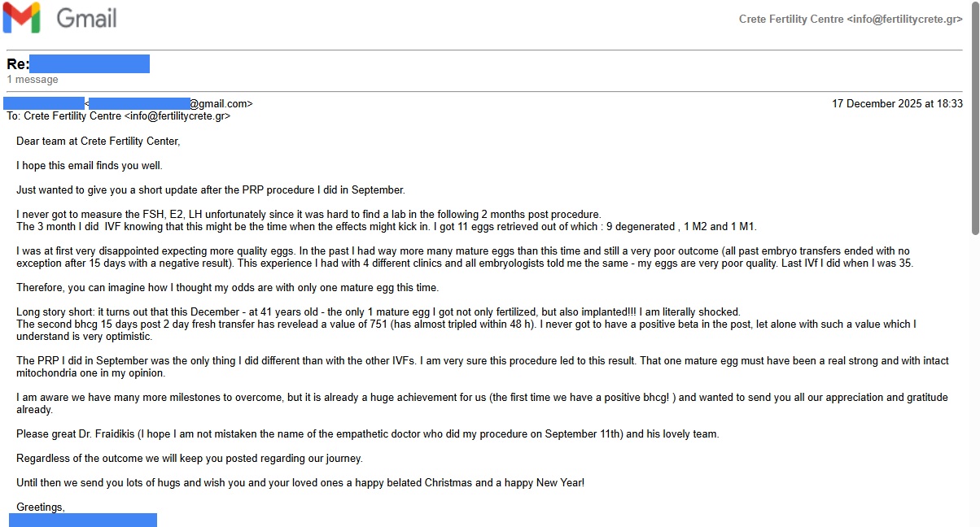This screenshot has width=980, height=527.
Task: Click the scrollbar up arrow
Action: pyautogui.click(x=973, y=7)
